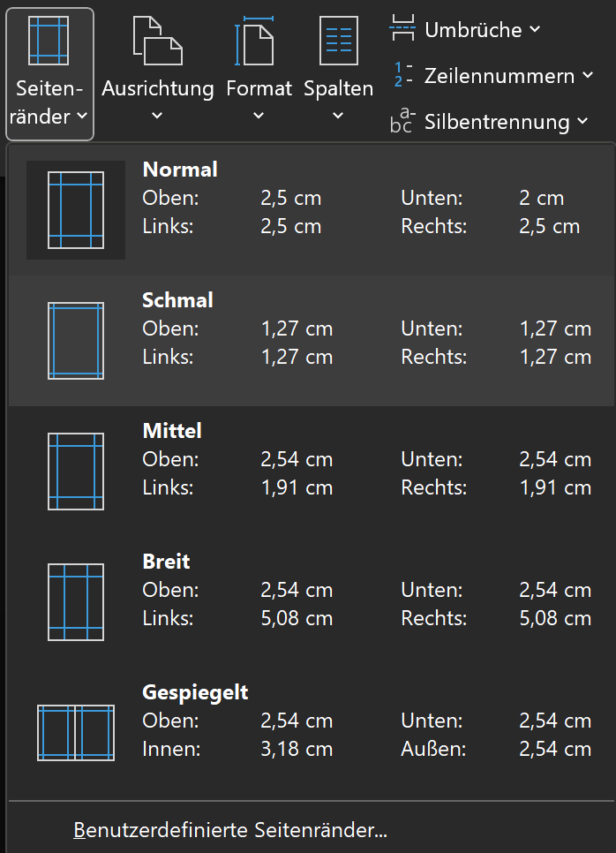Click the Format page size icon

254,41
